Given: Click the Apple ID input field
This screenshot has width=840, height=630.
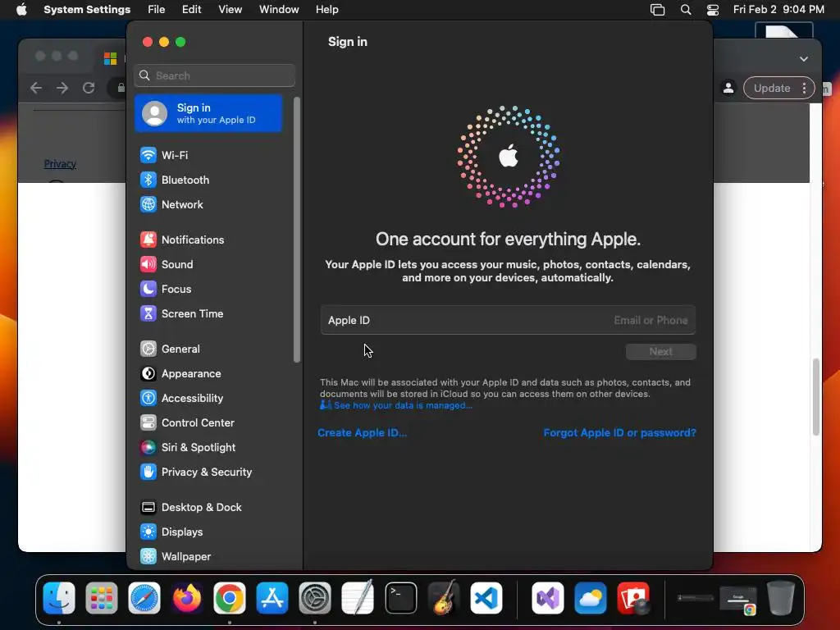Looking at the screenshot, I should (508, 321).
